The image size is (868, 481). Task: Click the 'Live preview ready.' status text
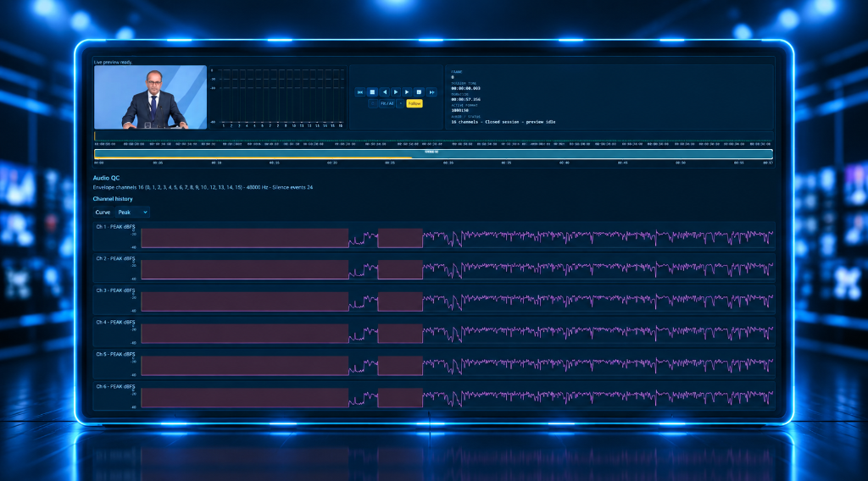(x=113, y=62)
